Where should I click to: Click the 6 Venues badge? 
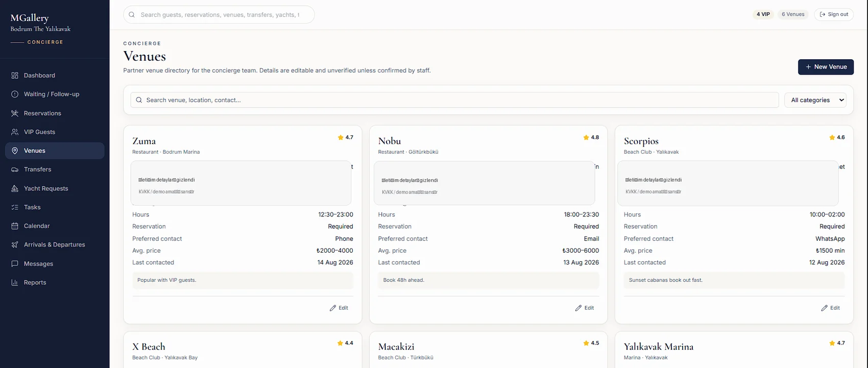point(793,14)
